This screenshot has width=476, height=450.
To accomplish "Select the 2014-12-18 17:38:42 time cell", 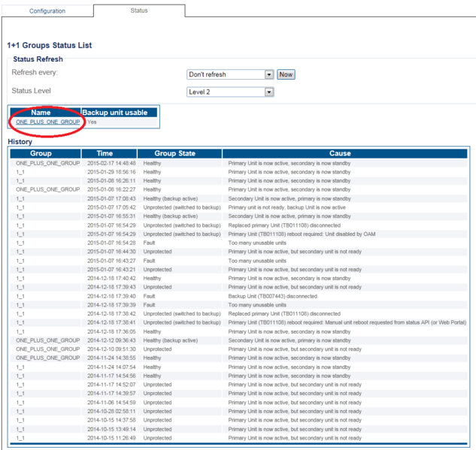I will (111, 314).
